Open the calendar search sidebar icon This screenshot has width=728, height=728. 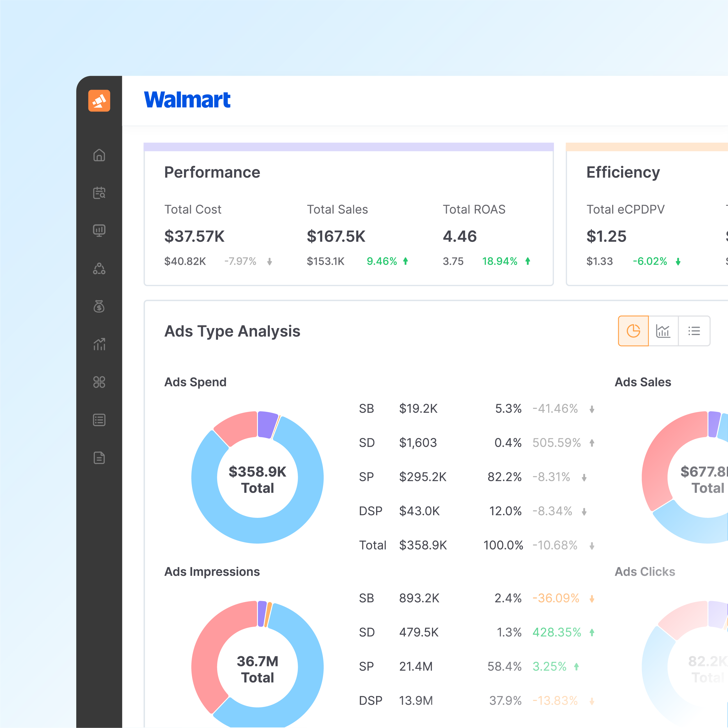click(99, 193)
